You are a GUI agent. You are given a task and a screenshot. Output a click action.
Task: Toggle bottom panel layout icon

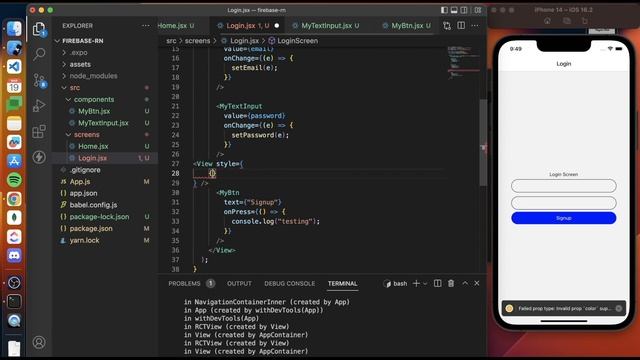(454, 10)
